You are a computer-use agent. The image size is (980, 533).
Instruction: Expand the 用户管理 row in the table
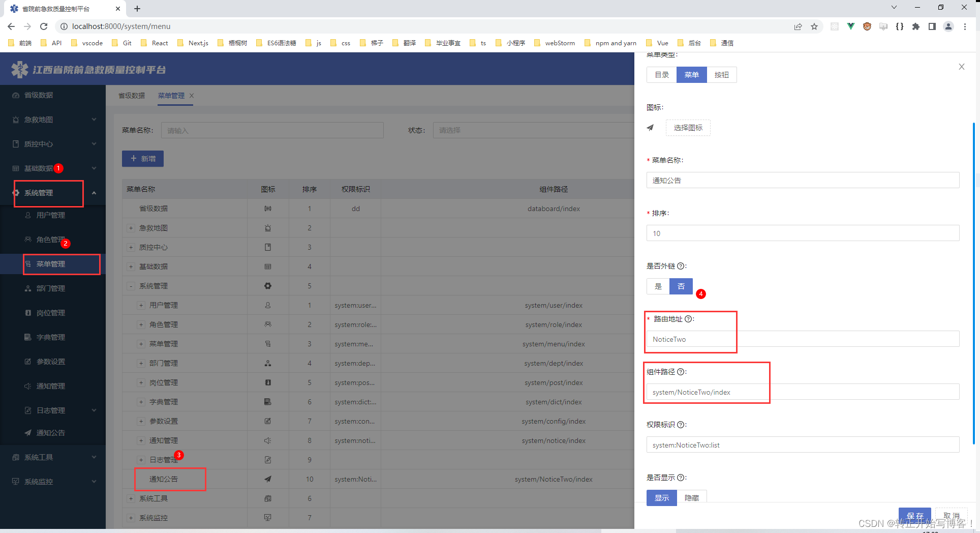pyautogui.click(x=141, y=305)
